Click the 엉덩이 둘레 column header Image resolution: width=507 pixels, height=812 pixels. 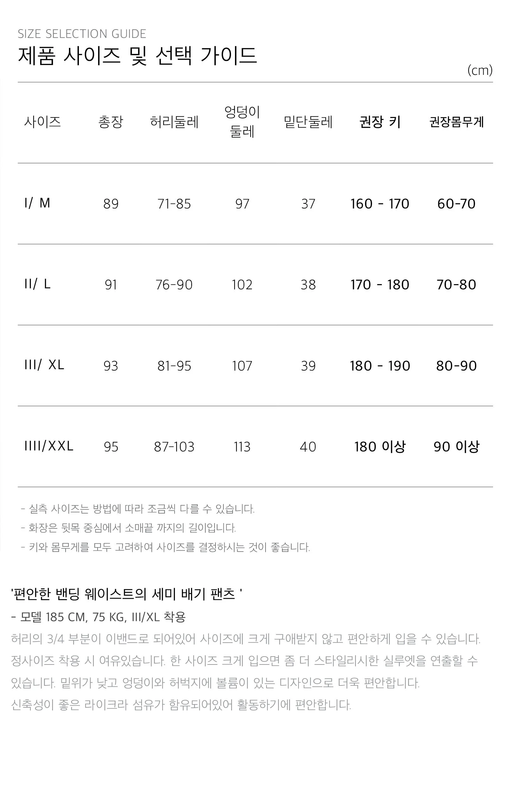[242, 121]
